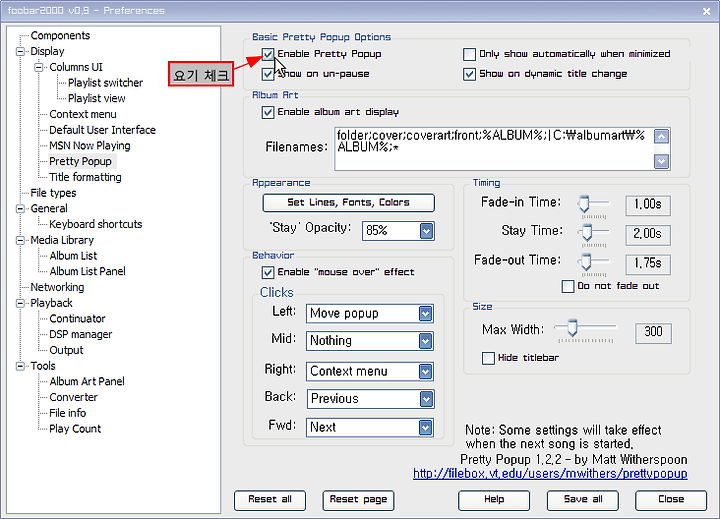Image resolution: width=720 pixels, height=519 pixels.
Task: Open the Stay Opacity dropdown
Action: (x=427, y=231)
